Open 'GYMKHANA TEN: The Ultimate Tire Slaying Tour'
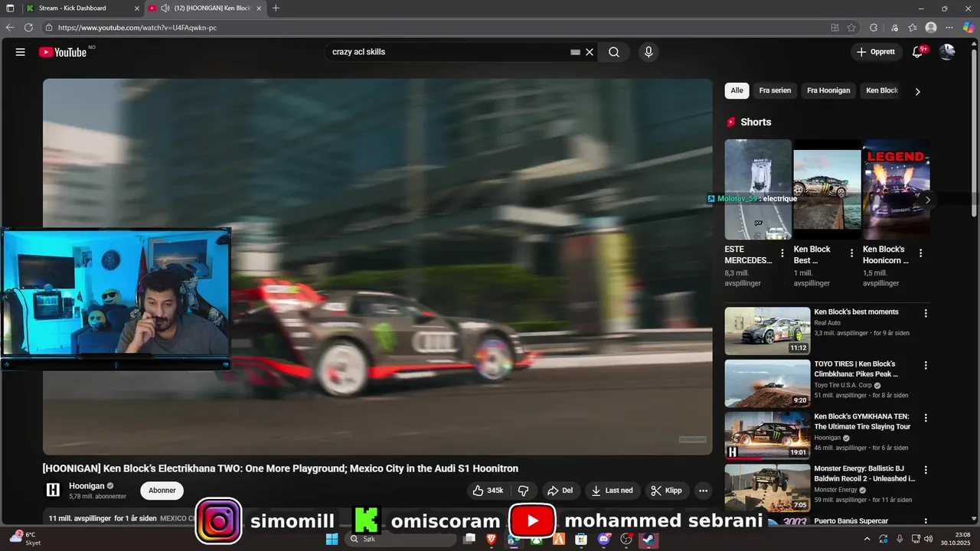The image size is (980, 551). [x=862, y=422]
